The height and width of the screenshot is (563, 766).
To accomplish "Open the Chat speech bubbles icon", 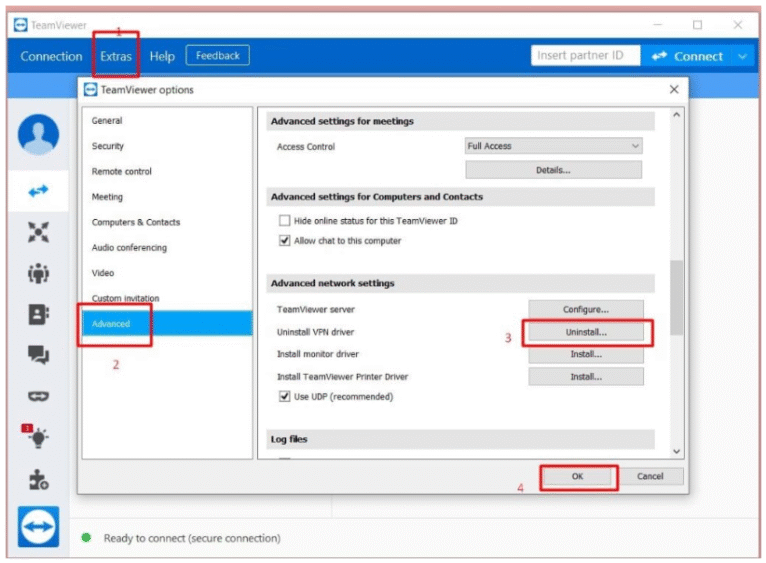I will click(x=39, y=355).
